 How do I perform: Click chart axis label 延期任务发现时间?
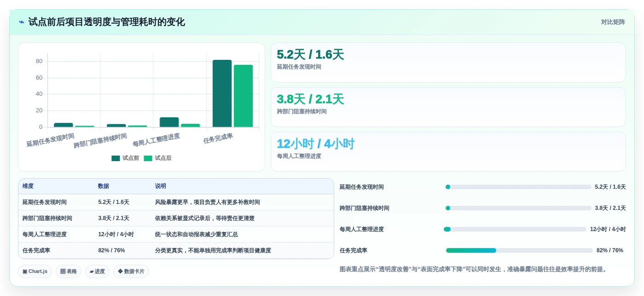[50, 140]
